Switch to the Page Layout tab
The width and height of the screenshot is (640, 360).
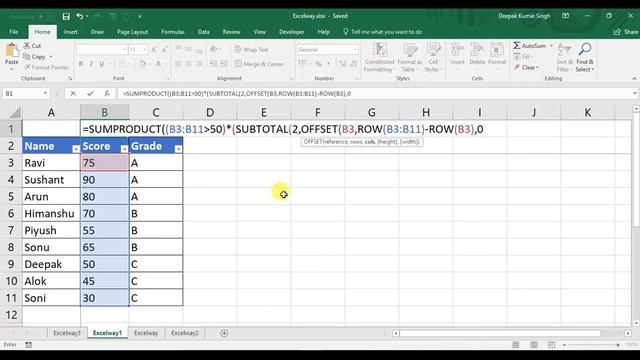[x=132, y=32]
